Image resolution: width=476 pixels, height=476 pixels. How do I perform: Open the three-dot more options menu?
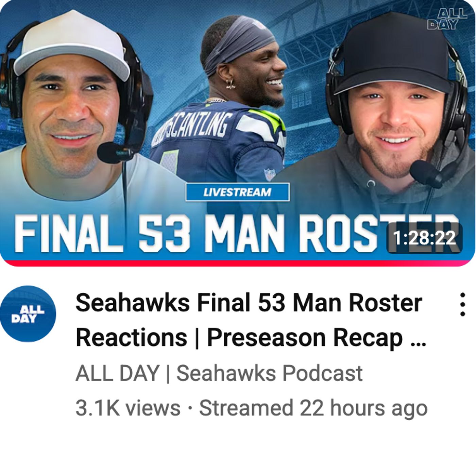click(462, 305)
